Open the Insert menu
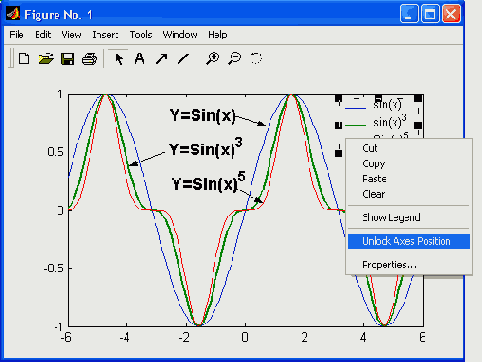The width and height of the screenshot is (482, 362). pyautogui.click(x=105, y=35)
